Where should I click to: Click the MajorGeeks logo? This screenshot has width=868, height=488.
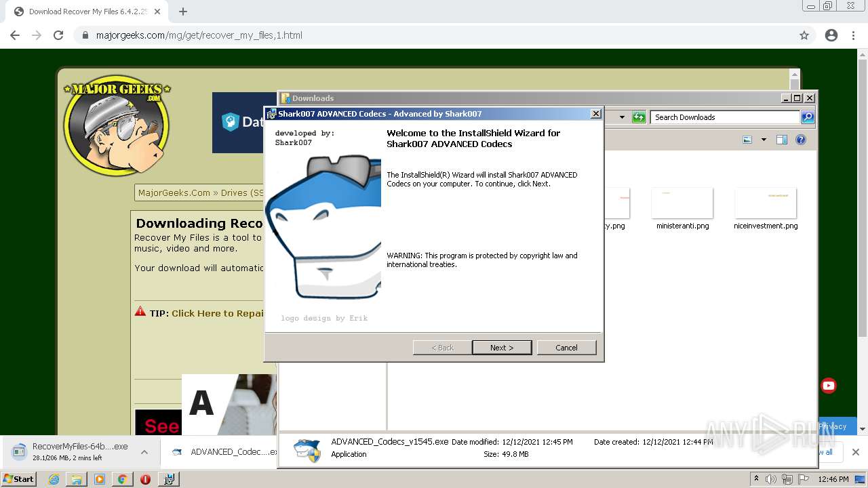pos(117,125)
